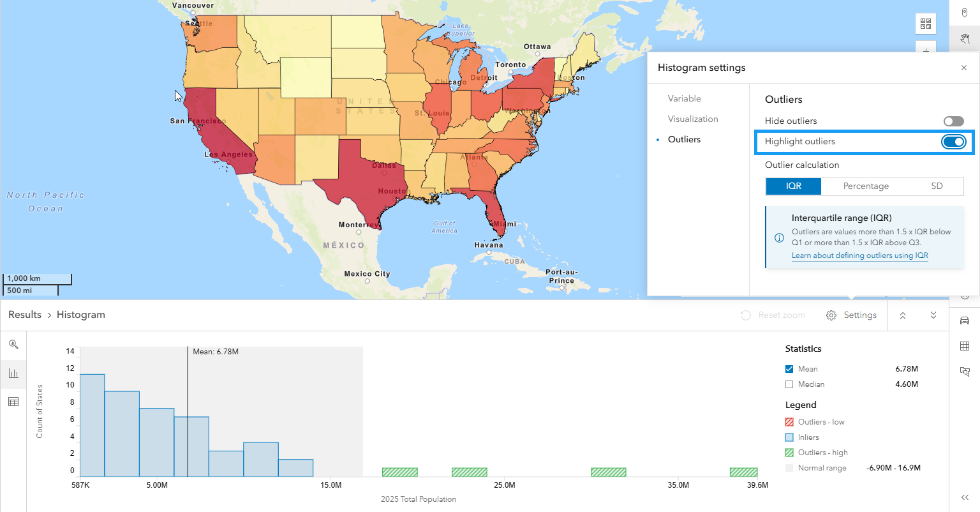Open the Visualization settings section

[693, 119]
